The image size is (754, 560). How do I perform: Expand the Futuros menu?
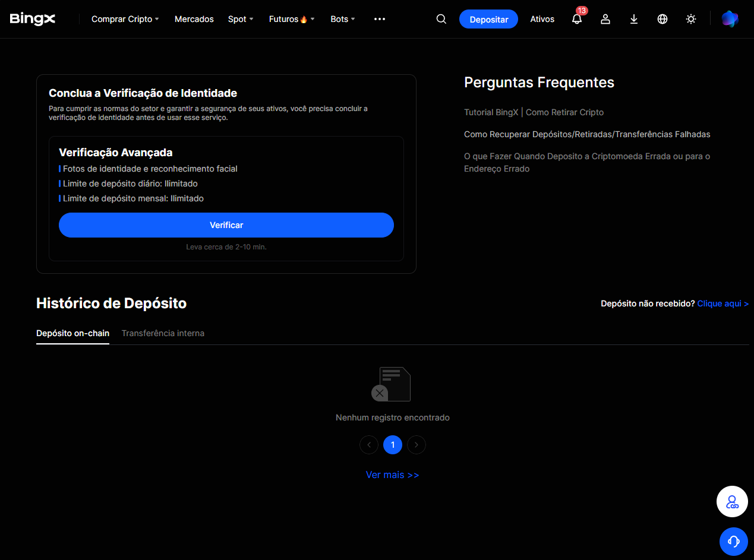pyautogui.click(x=292, y=19)
